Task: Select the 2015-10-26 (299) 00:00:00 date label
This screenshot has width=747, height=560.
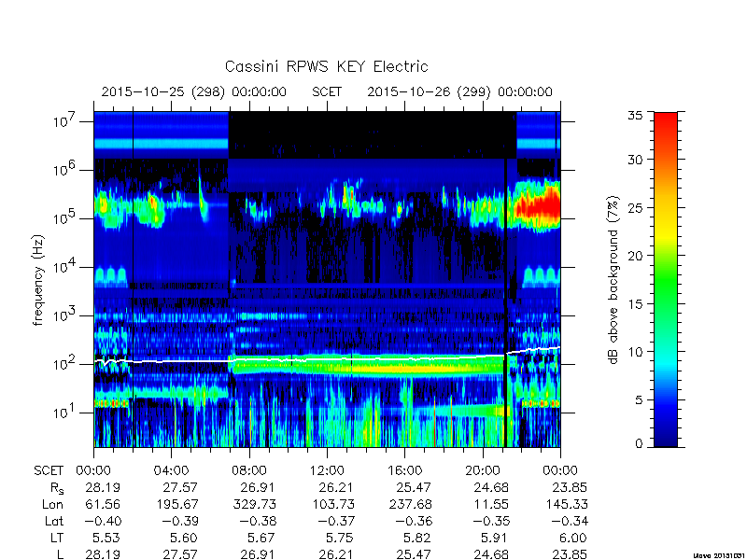Action: (x=459, y=91)
